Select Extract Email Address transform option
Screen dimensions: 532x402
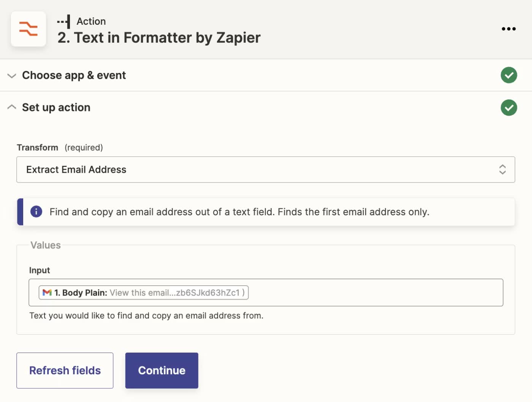click(x=76, y=170)
